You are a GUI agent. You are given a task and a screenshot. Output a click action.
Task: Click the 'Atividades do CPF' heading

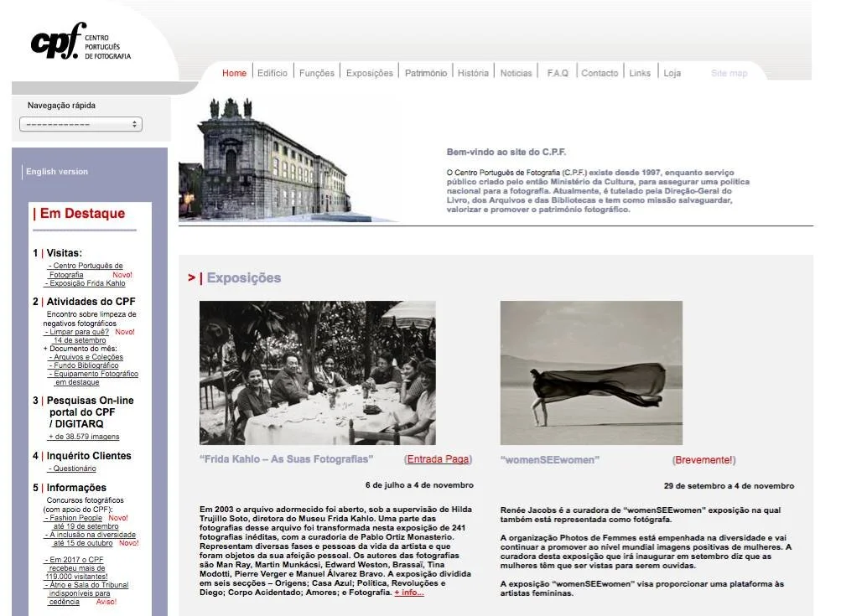[x=91, y=302]
